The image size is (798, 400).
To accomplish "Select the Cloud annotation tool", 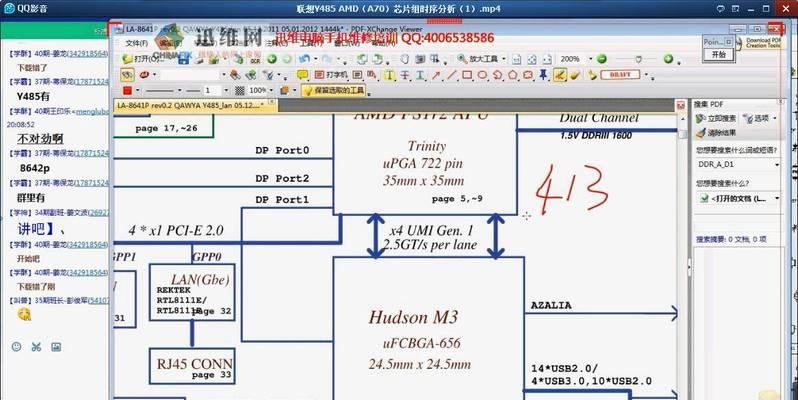I will pos(528,75).
